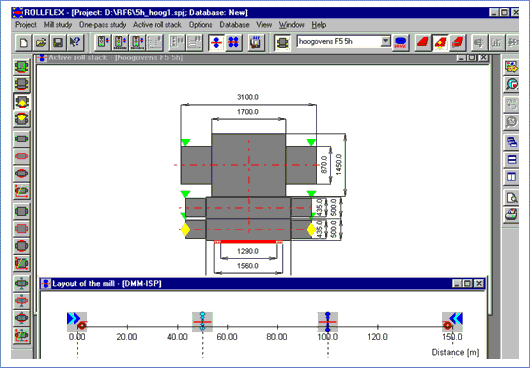
Task: Click the yellow diamond on the left roll neck
Action: [x=185, y=230]
